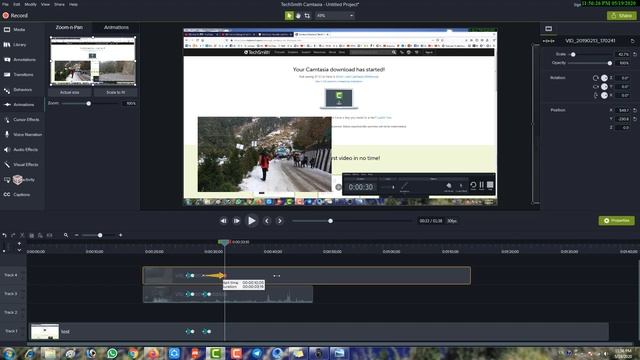Viewport: 640px width, 360px height.
Task: Open the Annotations panel in sidebar
Action: click(x=20, y=60)
